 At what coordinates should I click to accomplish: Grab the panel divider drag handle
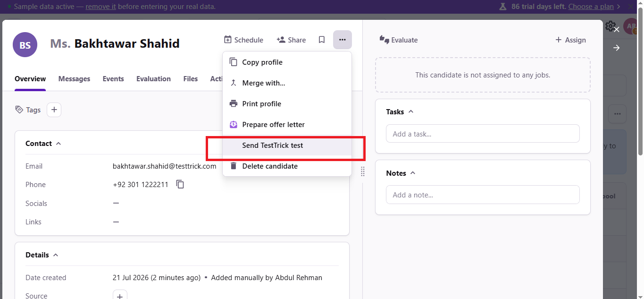click(x=362, y=171)
